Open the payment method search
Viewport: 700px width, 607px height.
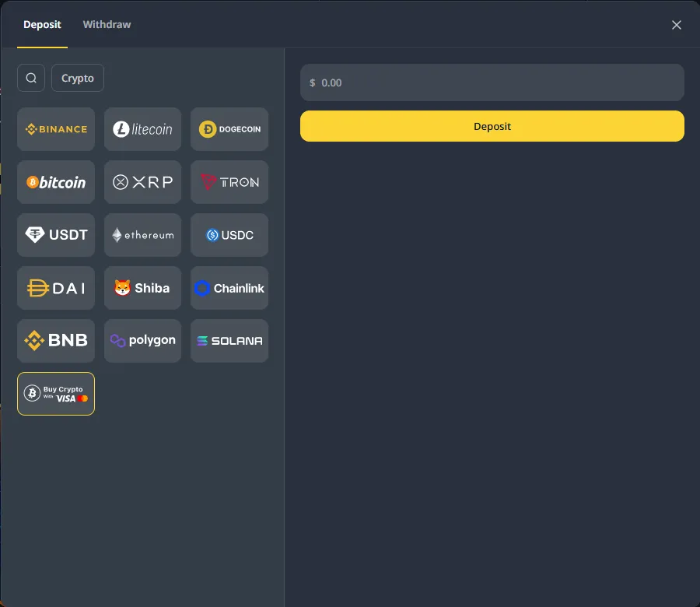31,78
